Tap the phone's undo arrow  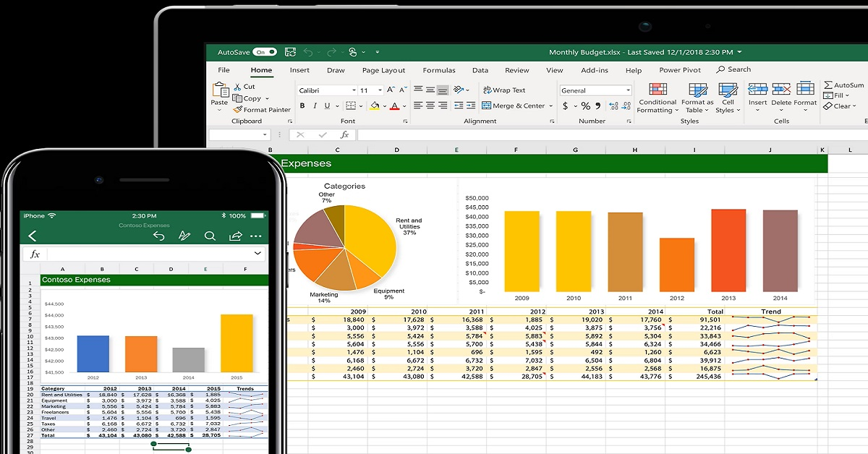coord(158,236)
